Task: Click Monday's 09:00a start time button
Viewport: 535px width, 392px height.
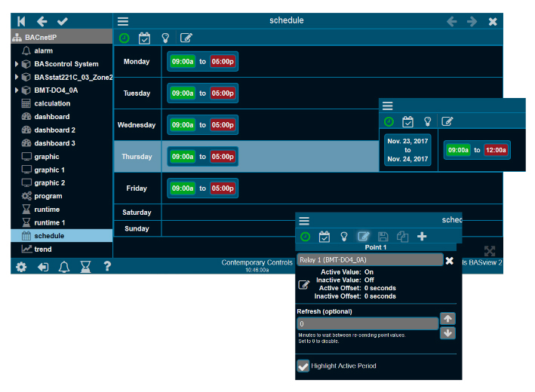Action: [183, 62]
